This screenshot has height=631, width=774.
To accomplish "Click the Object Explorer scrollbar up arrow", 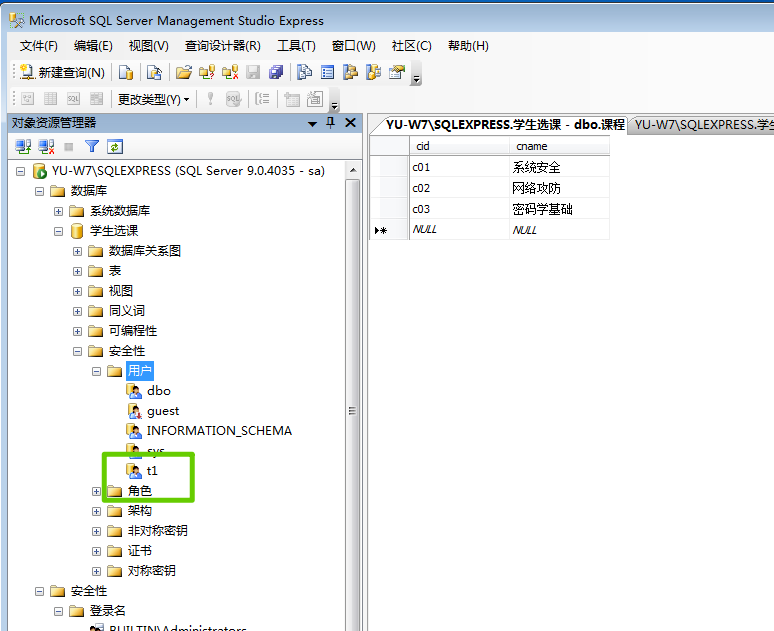I will click(x=352, y=170).
